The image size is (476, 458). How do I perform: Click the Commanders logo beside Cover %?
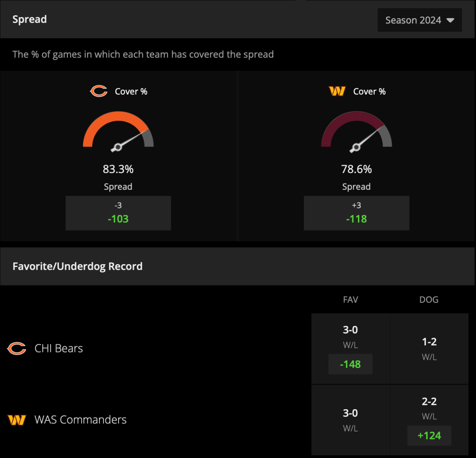point(337,91)
